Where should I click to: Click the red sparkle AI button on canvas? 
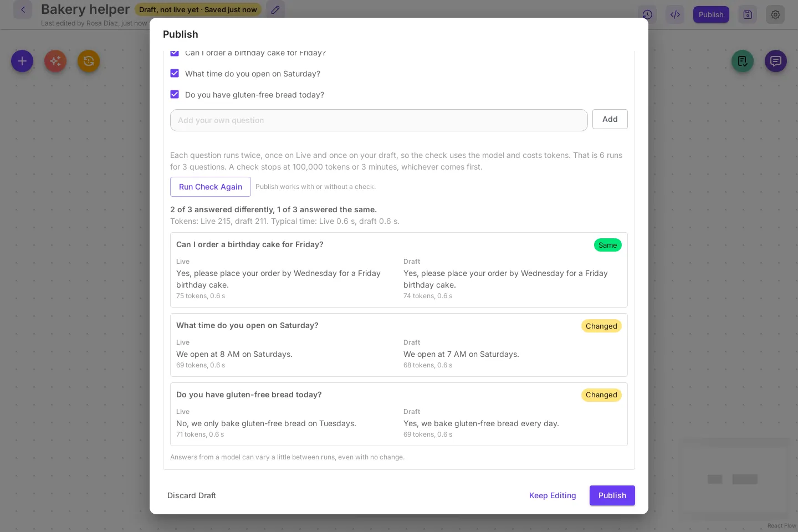(55, 61)
